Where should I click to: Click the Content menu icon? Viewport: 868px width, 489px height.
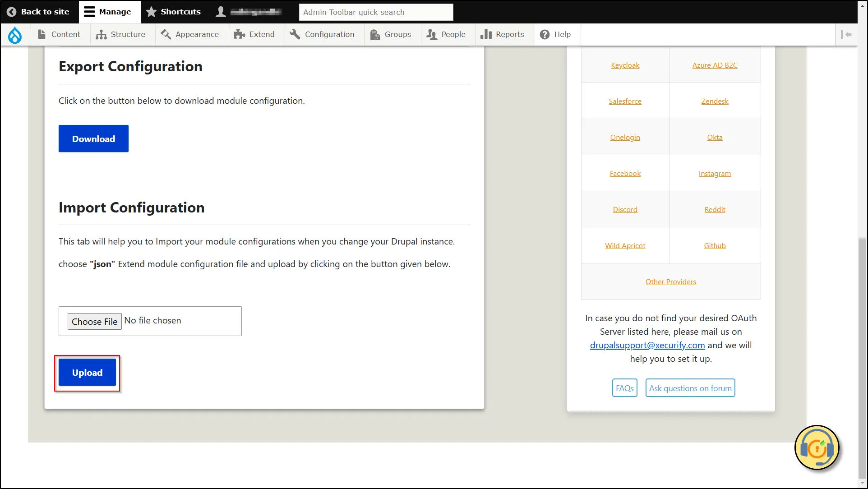pos(42,34)
